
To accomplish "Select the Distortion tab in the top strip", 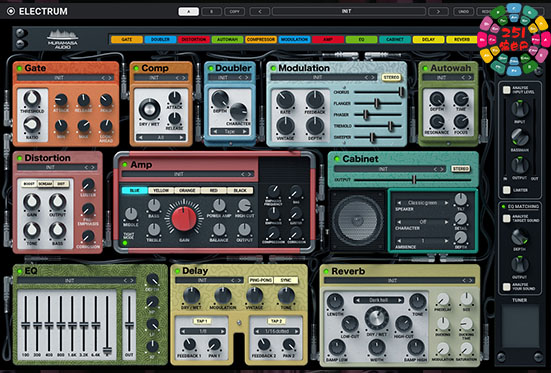I will click(x=194, y=40).
